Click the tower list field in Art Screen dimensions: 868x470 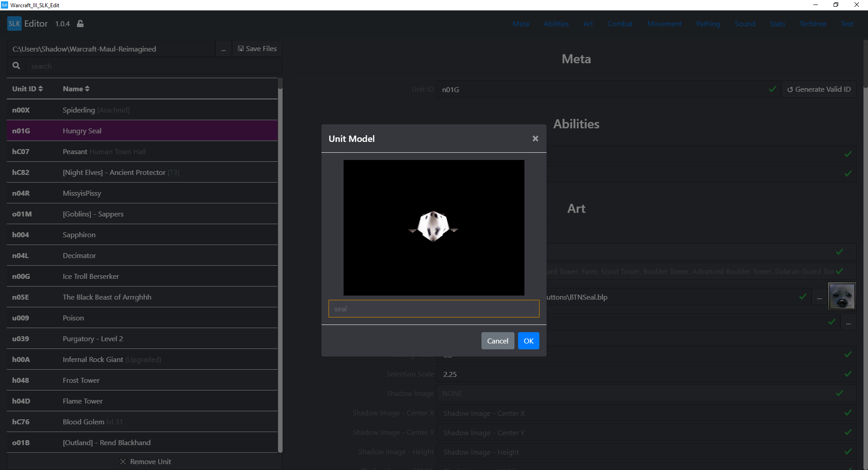pyautogui.click(x=701, y=272)
